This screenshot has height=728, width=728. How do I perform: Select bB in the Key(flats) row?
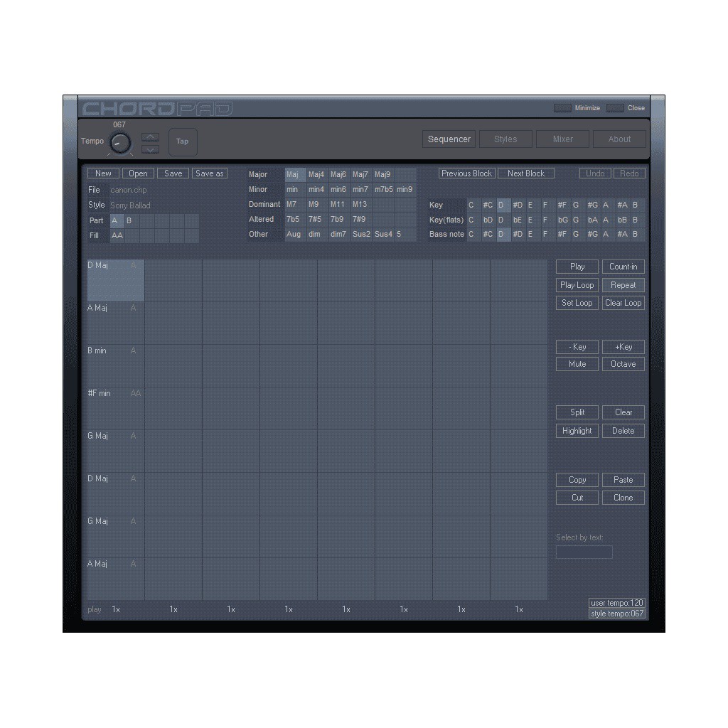pos(623,220)
